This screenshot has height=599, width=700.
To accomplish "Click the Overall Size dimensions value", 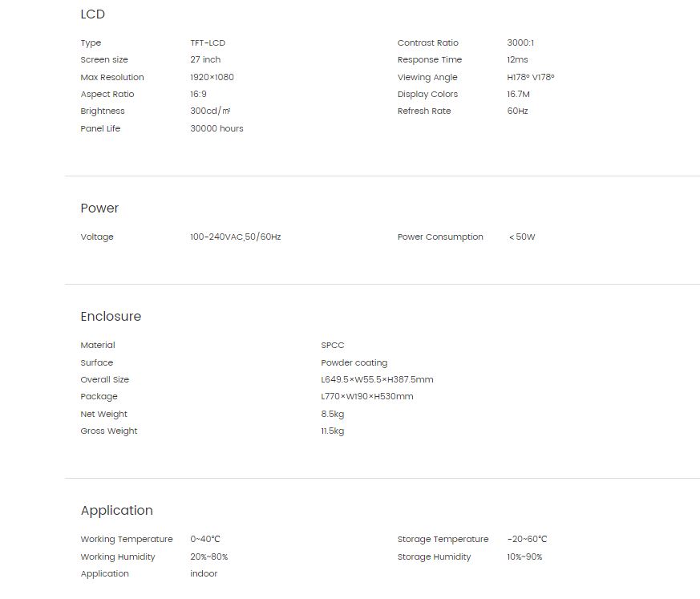I will (377, 380).
